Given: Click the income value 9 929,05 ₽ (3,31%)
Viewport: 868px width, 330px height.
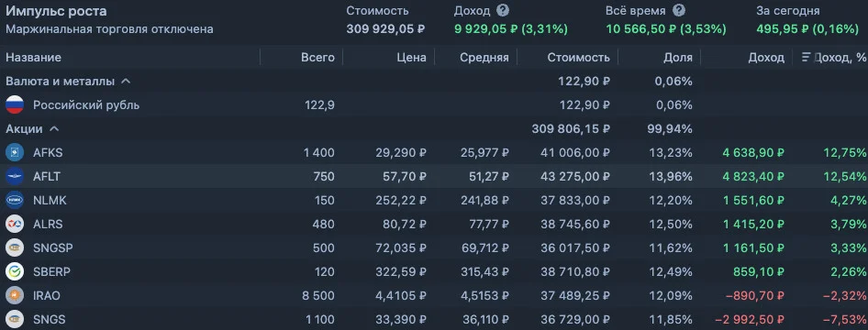Looking at the screenshot, I should pos(511,29).
